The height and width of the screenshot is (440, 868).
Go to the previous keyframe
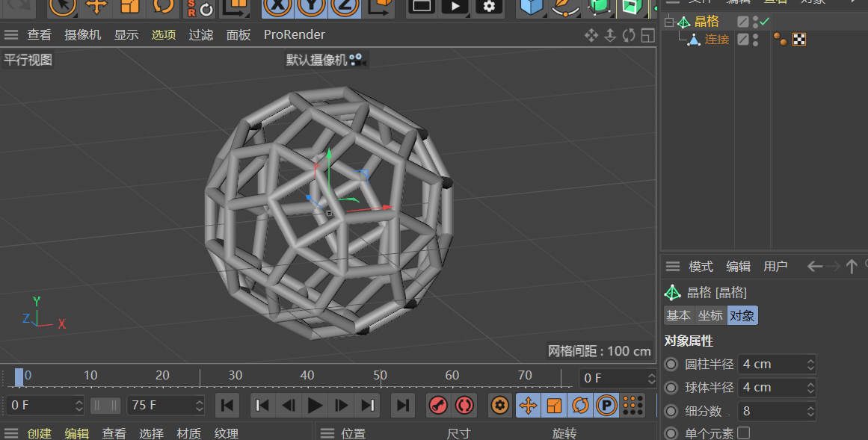point(262,406)
